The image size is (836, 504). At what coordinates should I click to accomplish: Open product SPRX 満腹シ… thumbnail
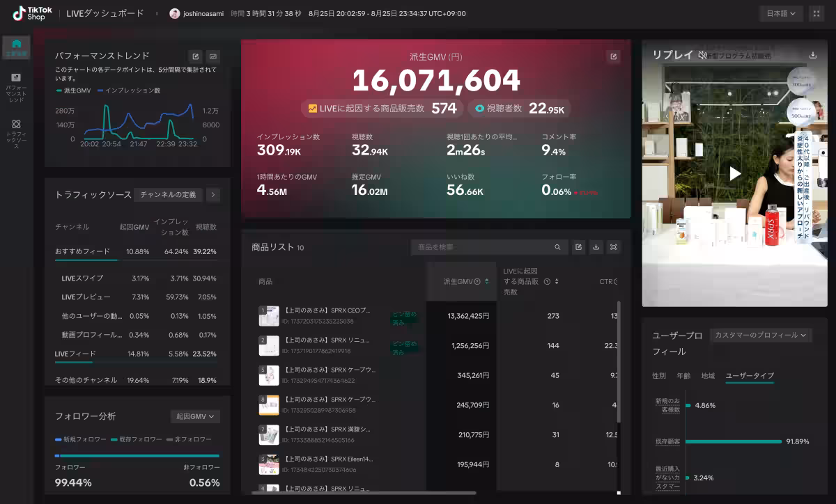click(x=269, y=435)
